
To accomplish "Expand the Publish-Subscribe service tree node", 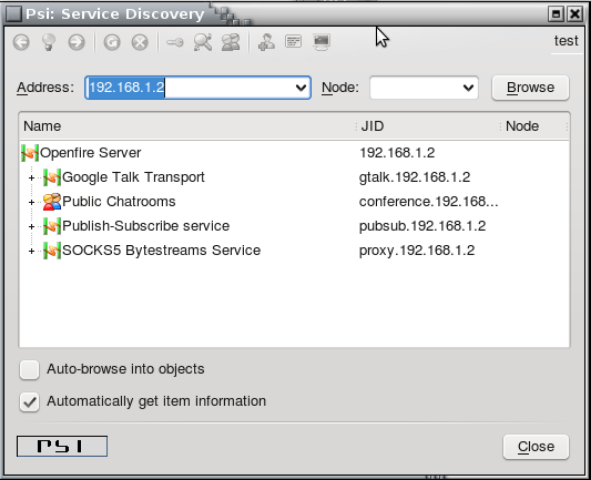I will pos(32,227).
